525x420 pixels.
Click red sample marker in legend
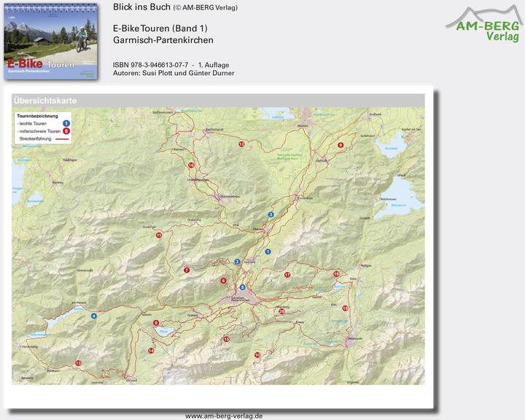coord(66,131)
